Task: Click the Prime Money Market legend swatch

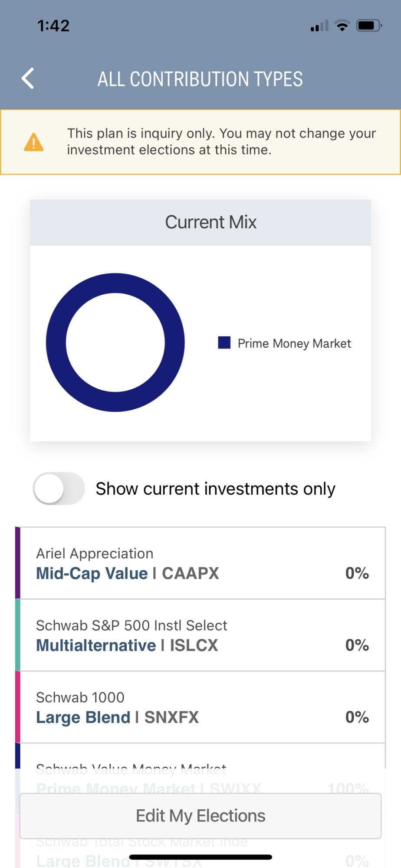Action: tap(224, 343)
